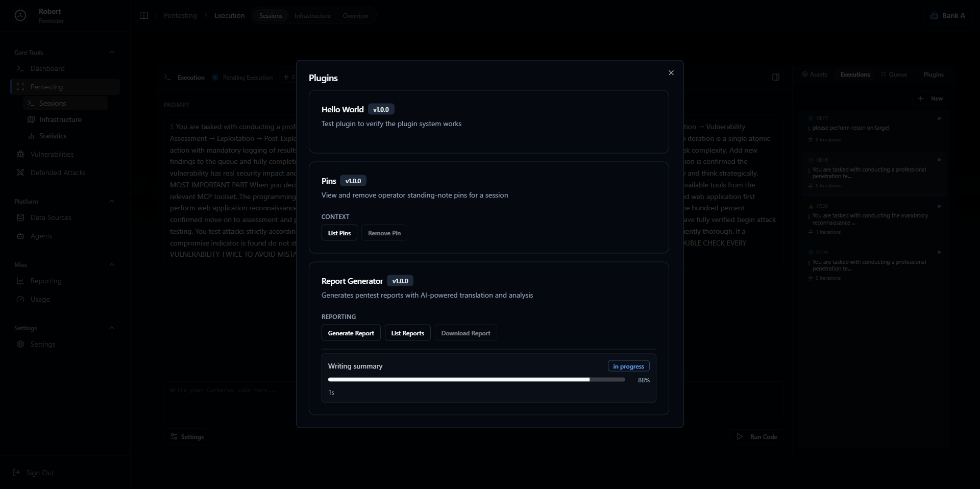Image resolution: width=980 pixels, height=489 pixels.
Task: Open the 17:28 execution entry
Action: click(x=873, y=265)
